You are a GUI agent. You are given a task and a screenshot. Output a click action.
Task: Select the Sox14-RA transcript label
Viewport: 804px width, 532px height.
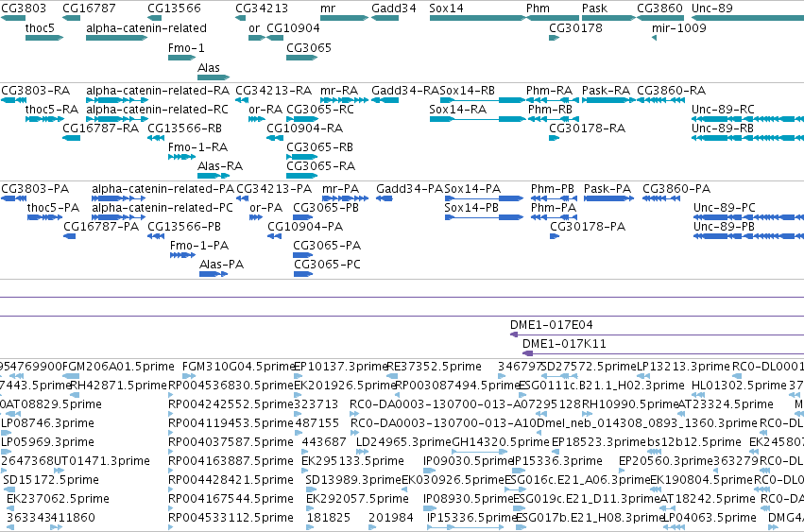tap(458, 110)
